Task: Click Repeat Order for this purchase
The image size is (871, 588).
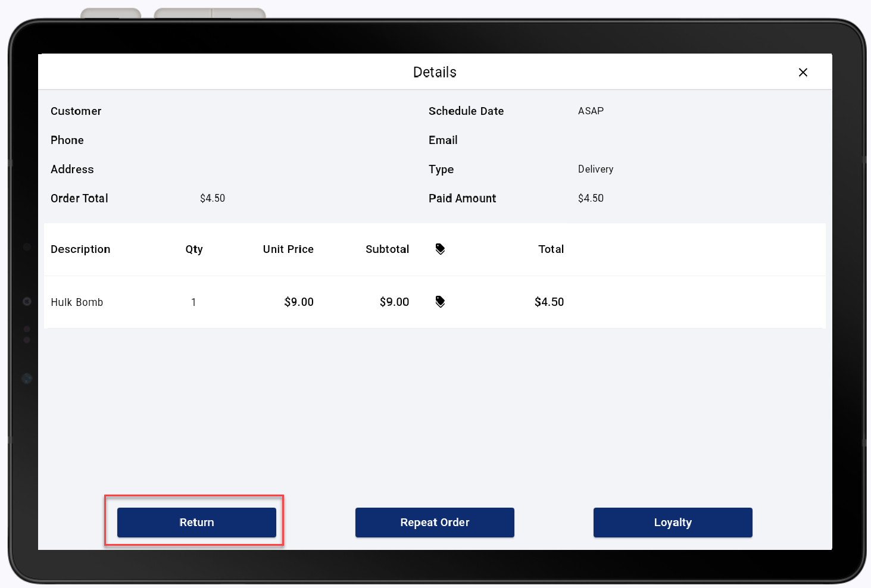Action: 434,522
